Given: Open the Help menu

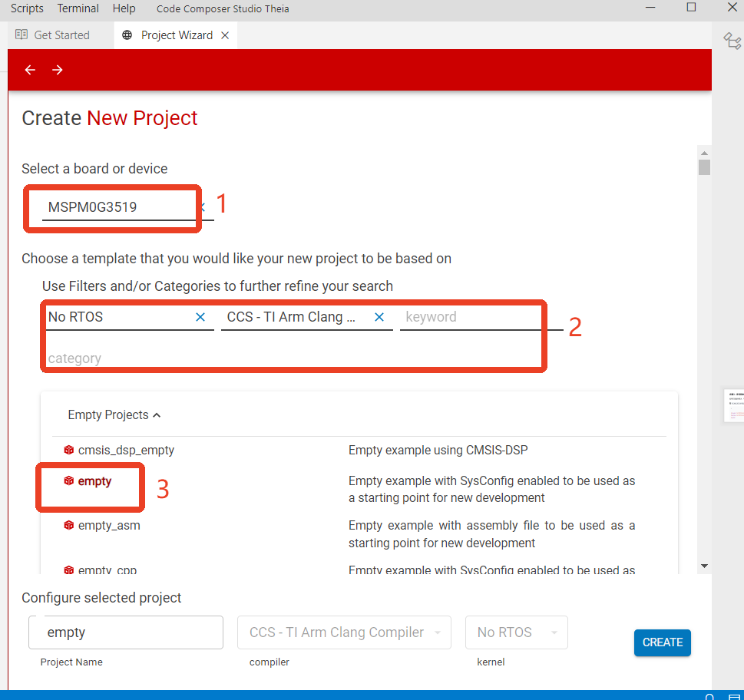Looking at the screenshot, I should point(124,8).
